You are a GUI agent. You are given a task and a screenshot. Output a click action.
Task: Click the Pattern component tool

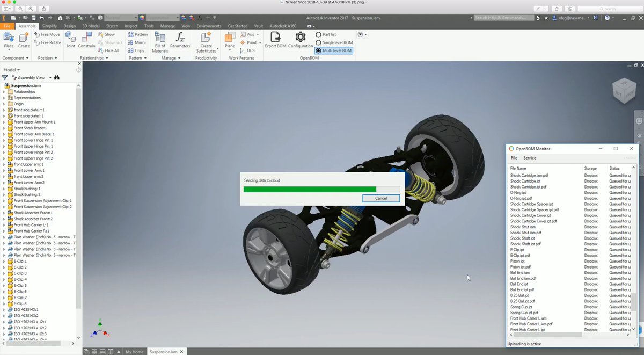pyautogui.click(x=138, y=34)
